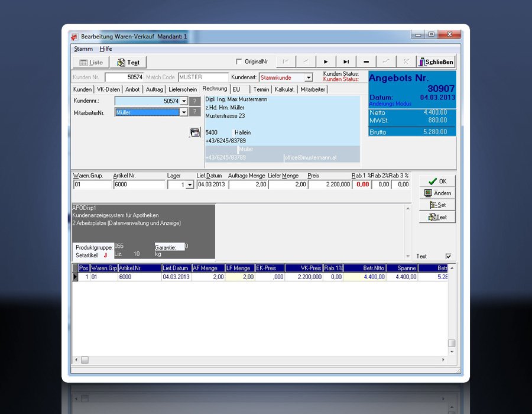Click the Betr.Ntto cell 4.400,00
This screenshot has height=414, width=532.
pos(365,277)
